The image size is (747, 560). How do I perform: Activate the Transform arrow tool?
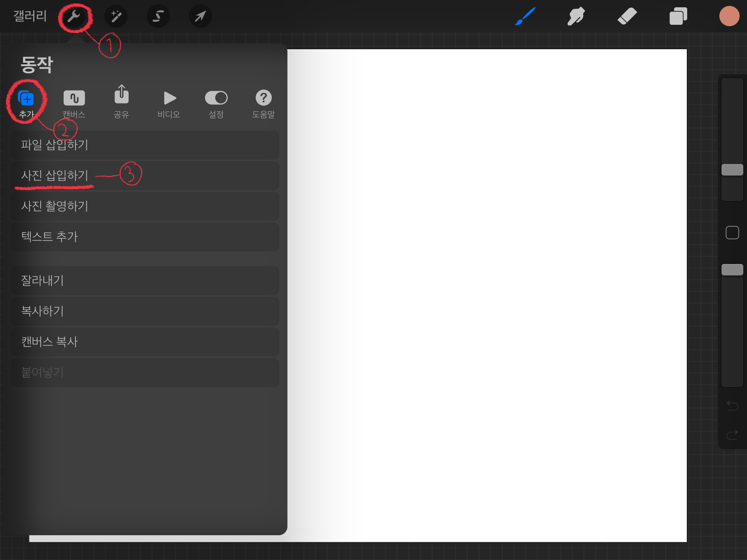coord(200,16)
